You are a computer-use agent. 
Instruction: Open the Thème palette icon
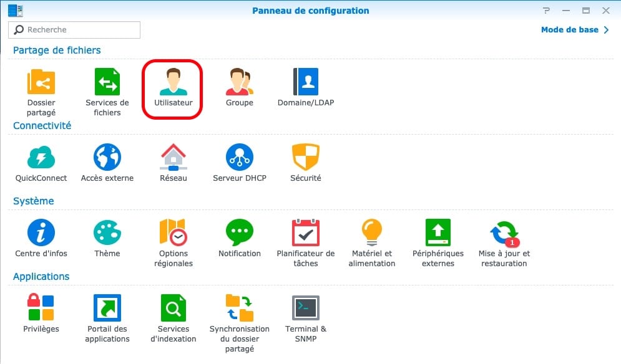pyautogui.click(x=107, y=233)
